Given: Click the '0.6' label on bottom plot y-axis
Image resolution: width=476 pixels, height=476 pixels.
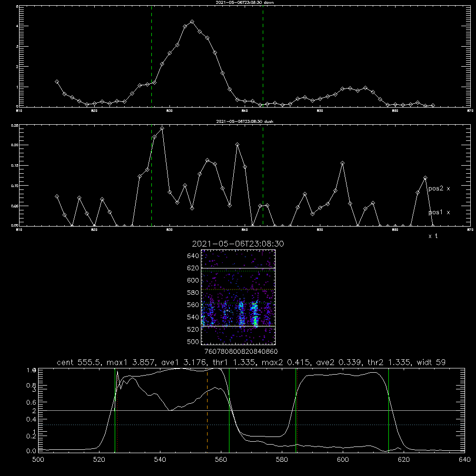Looking at the screenshot, I should 31,403.
